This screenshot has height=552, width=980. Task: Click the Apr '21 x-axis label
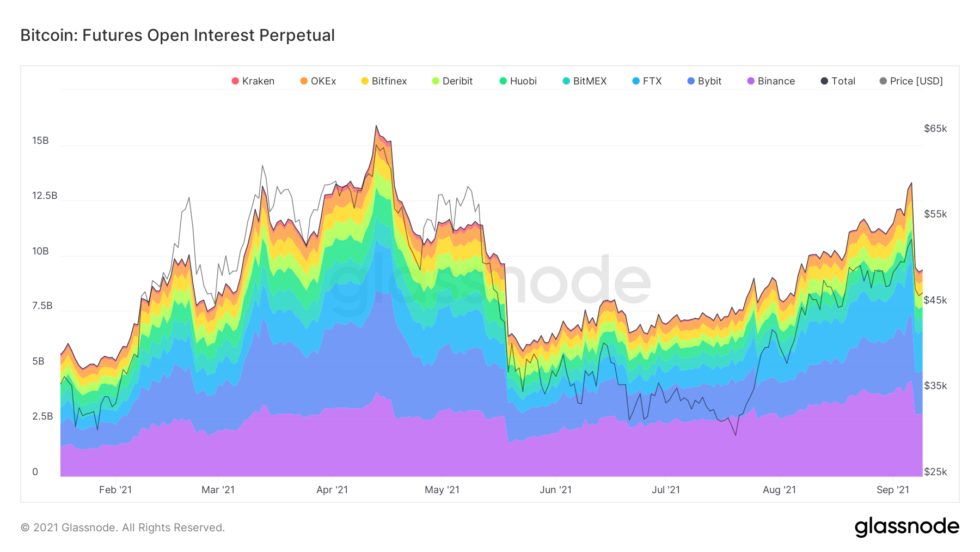click(x=332, y=490)
